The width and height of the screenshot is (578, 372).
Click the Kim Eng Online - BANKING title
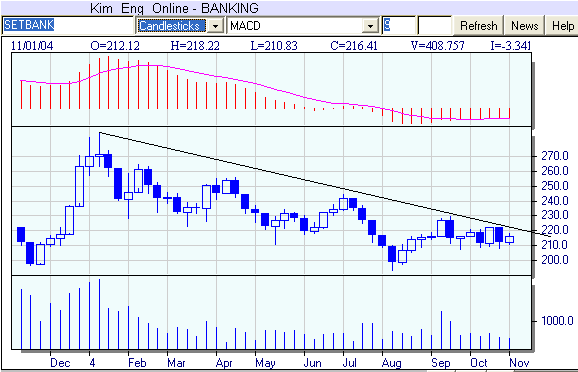tap(174, 8)
